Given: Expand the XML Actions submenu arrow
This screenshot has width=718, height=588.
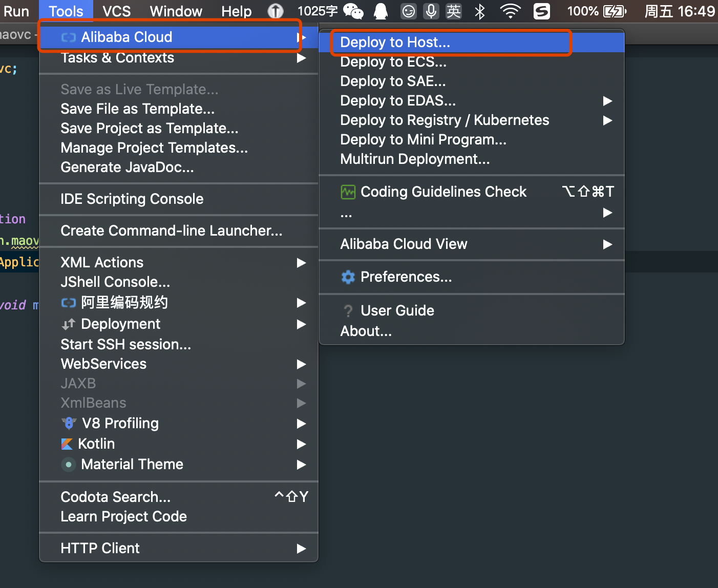Looking at the screenshot, I should [x=302, y=263].
